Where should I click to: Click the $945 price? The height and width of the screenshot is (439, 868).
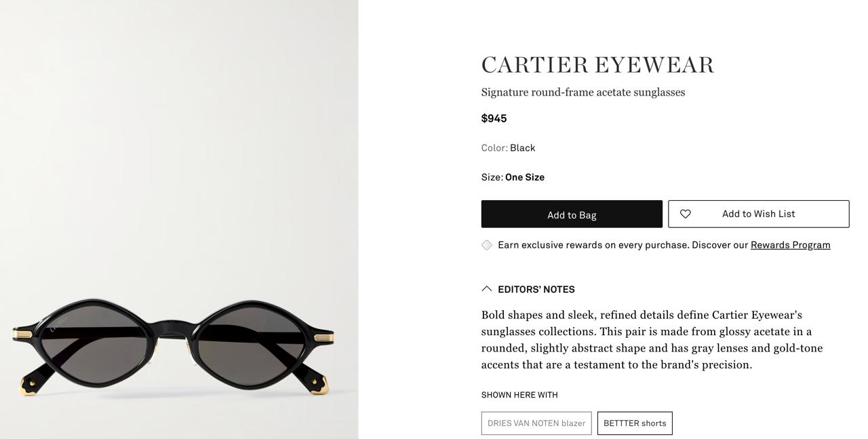coord(494,118)
